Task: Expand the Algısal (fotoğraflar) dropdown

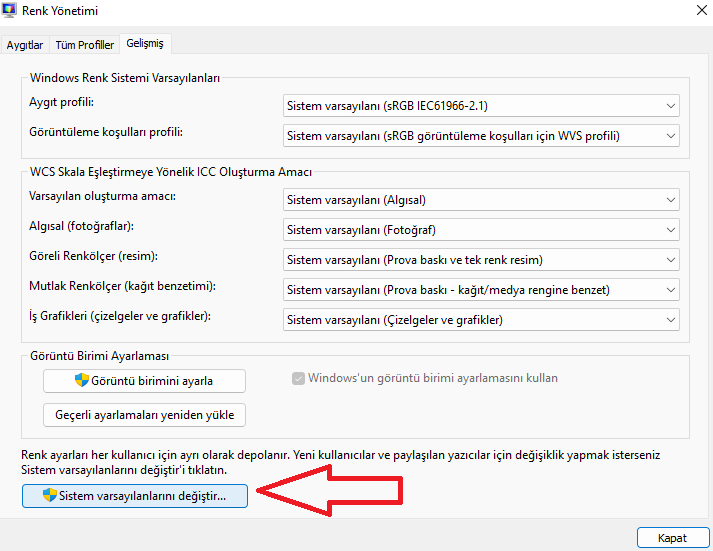Action: [x=481, y=230]
